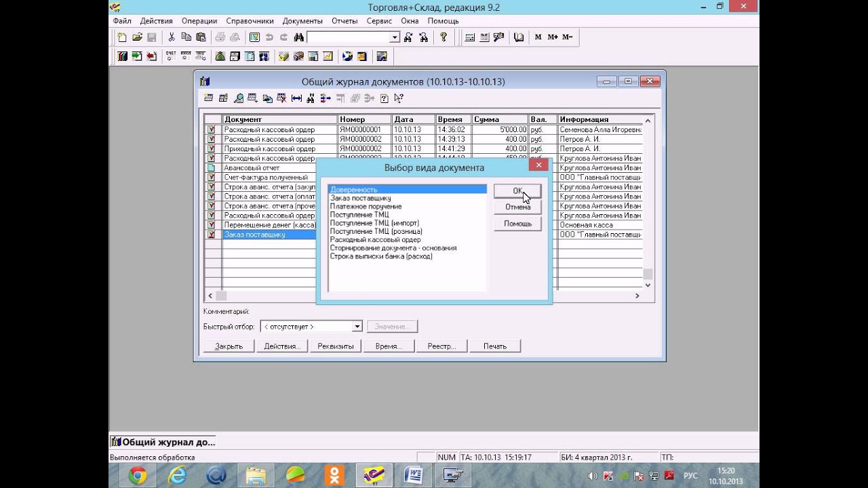Click the journal horizontal scrollbar
The image size is (868, 488).
pyautogui.click(x=424, y=296)
